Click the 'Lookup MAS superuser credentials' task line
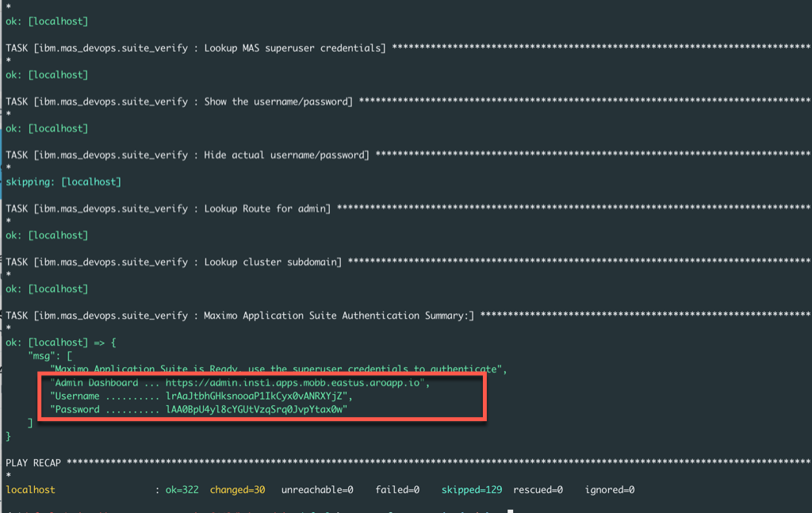Screen dimensions: 812x513 [293, 48]
